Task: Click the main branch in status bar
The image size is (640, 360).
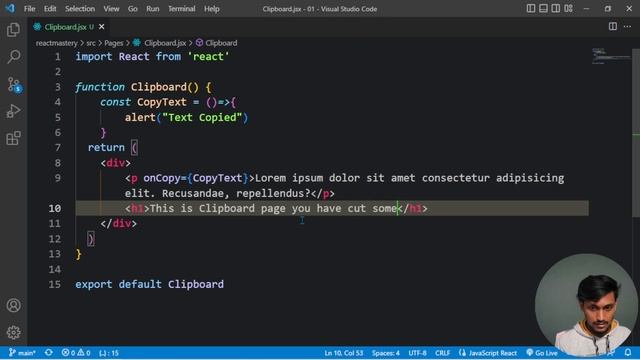Action: (22, 353)
